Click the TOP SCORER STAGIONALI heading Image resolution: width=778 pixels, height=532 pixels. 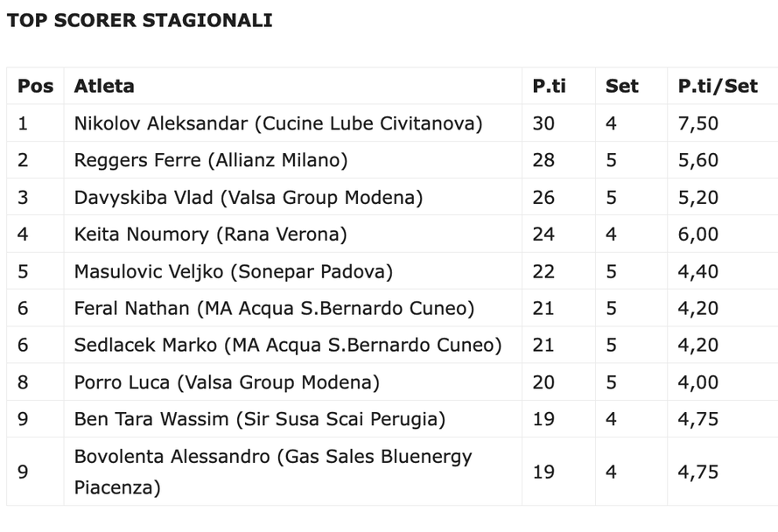coord(140,20)
